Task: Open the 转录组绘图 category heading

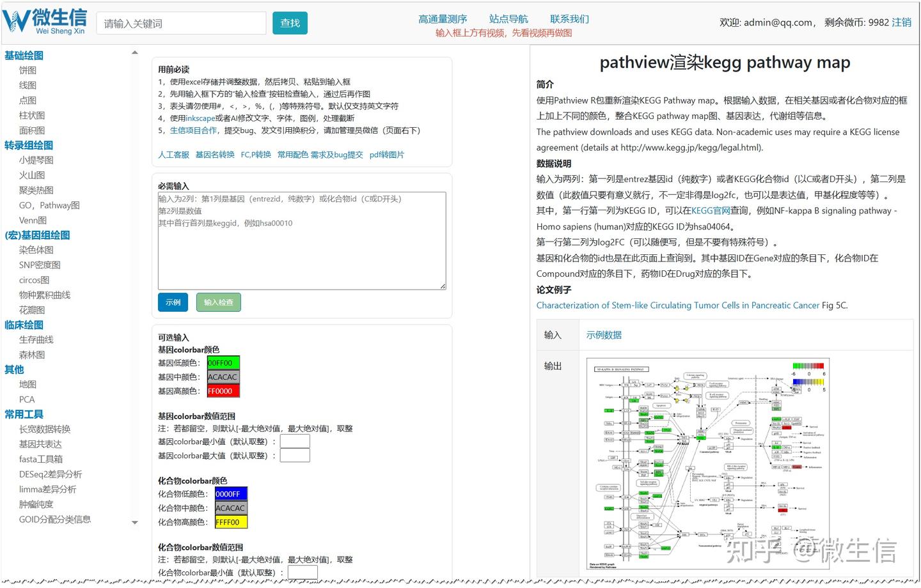Action: [x=29, y=145]
